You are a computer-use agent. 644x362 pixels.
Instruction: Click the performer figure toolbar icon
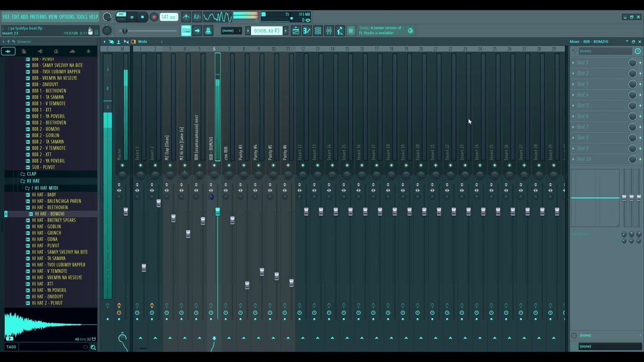pyautogui.click(x=340, y=31)
